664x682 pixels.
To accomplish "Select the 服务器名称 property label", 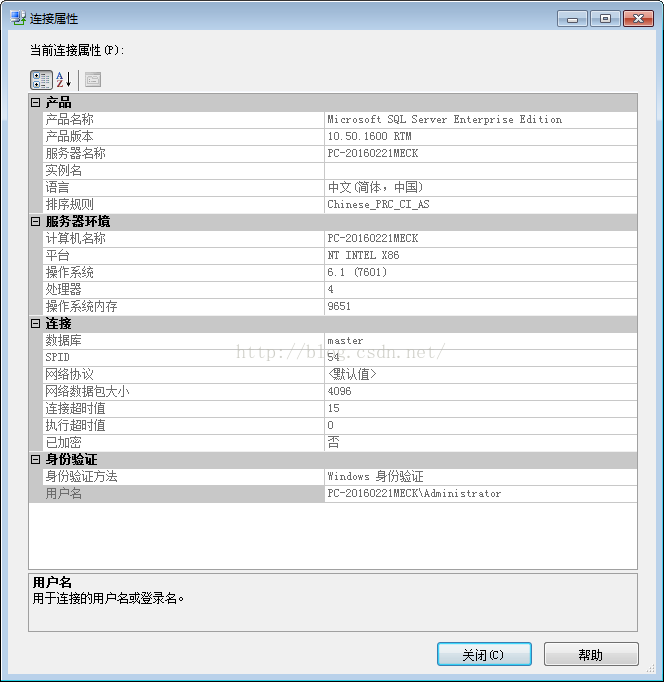I will (x=76, y=154).
